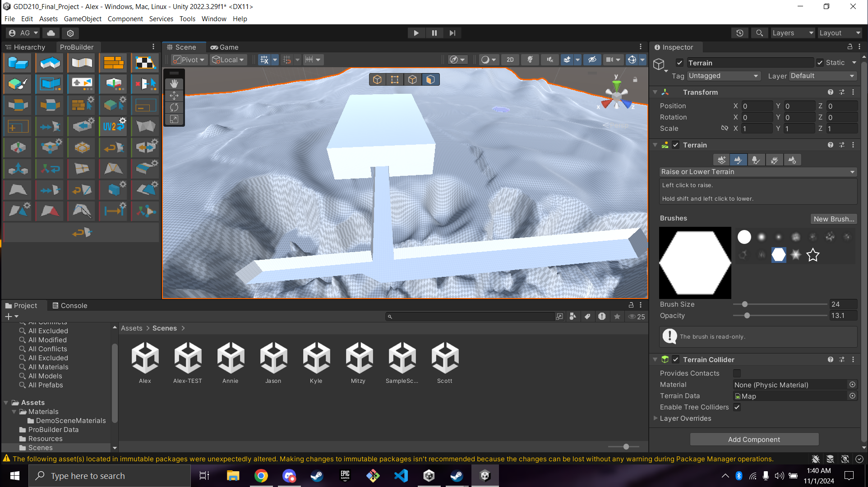Open the Tag Untagged dropdown
Viewport: 868px width, 487px height.
(x=723, y=76)
